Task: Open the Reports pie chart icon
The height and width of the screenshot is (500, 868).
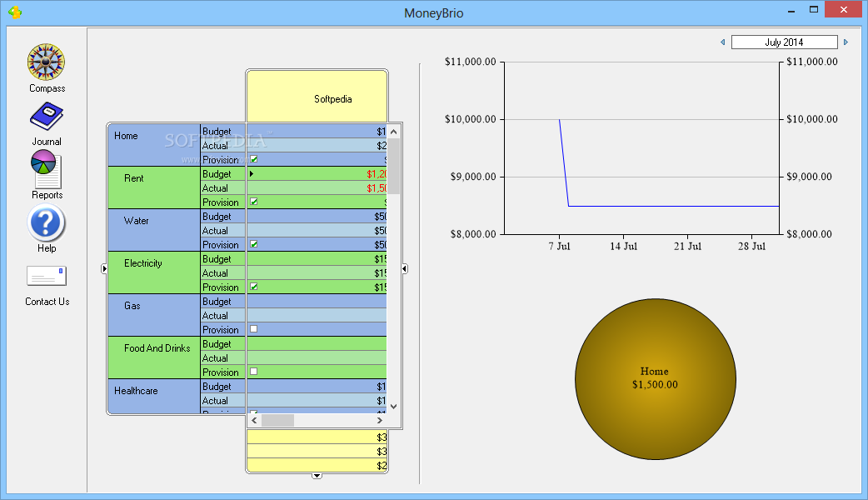Action: pos(47,169)
